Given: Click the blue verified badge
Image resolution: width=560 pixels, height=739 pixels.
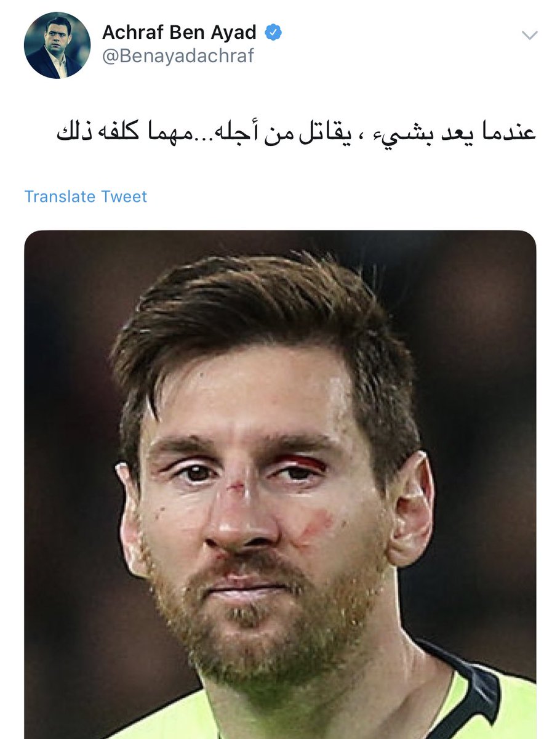Looking at the screenshot, I should point(273,32).
